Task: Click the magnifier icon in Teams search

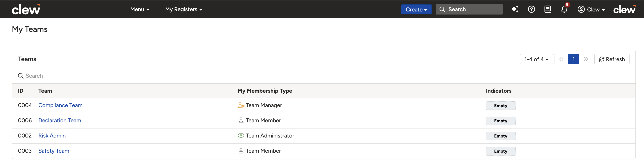Action: pos(21,76)
